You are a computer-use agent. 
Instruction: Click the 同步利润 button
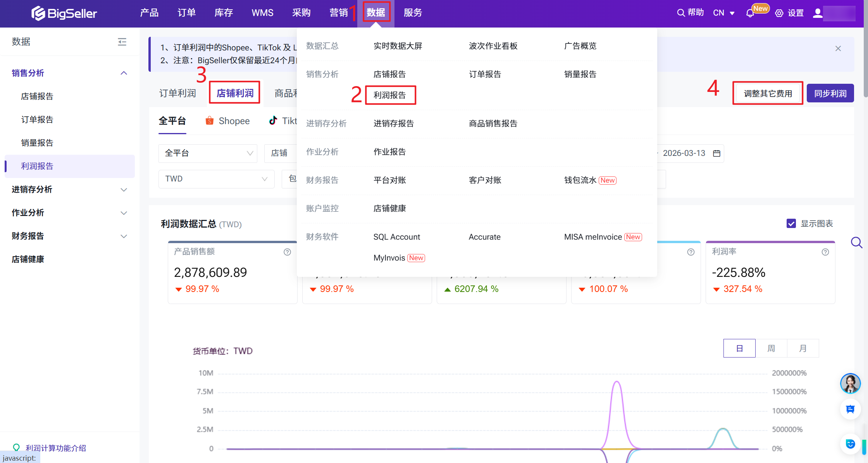pyautogui.click(x=830, y=93)
